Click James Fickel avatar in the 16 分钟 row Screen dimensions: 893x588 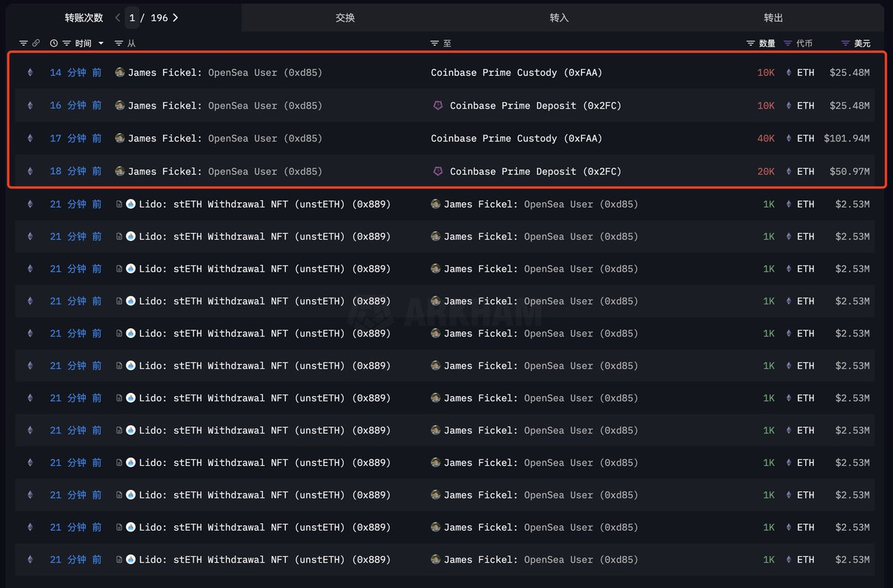point(120,106)
